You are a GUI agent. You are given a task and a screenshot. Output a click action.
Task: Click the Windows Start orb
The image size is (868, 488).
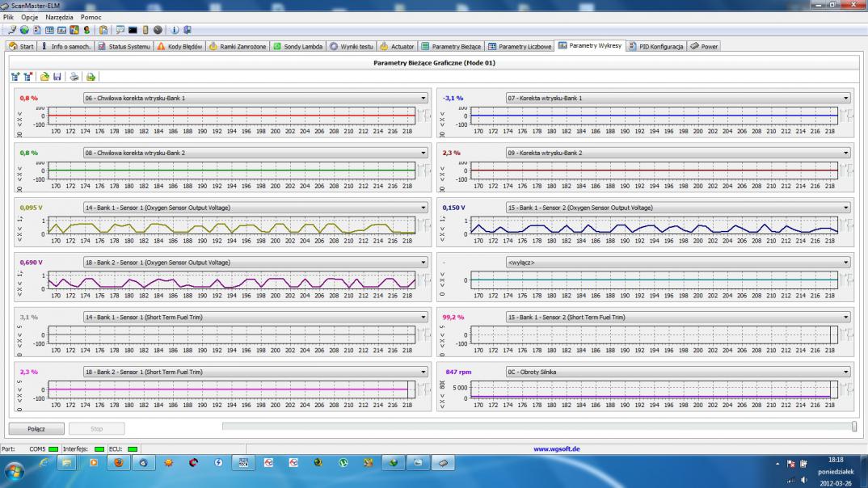[x=14, y=471]
